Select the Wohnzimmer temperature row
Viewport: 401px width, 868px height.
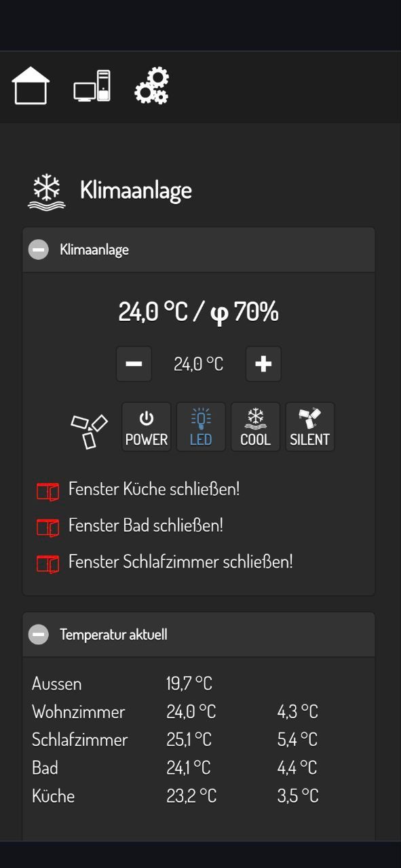pos(175,712)
